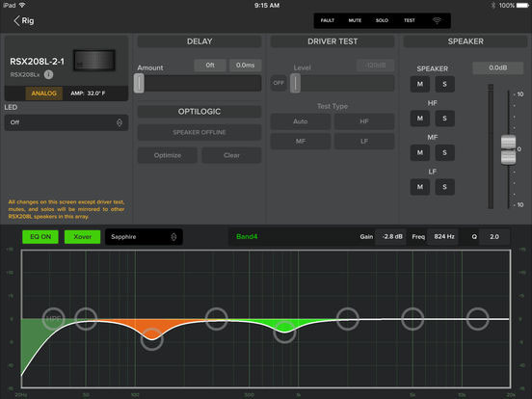
Task: Solo the HF driver
Action: [444, 119]
